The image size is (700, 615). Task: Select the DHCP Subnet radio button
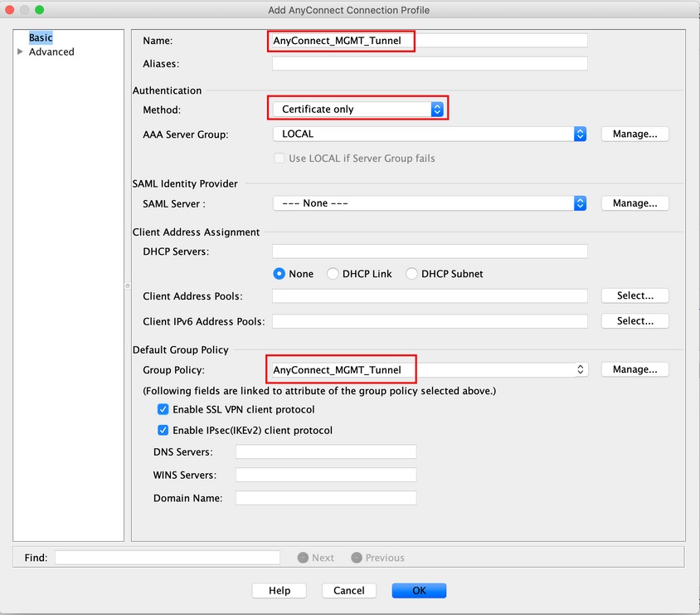[x=411, y=273]
